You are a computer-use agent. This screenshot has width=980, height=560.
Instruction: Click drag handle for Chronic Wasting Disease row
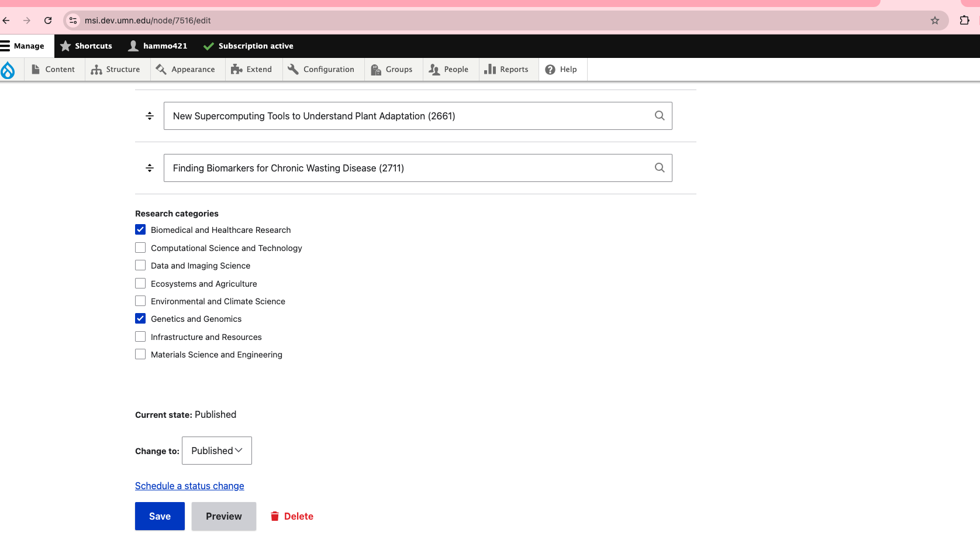[150, 168]
